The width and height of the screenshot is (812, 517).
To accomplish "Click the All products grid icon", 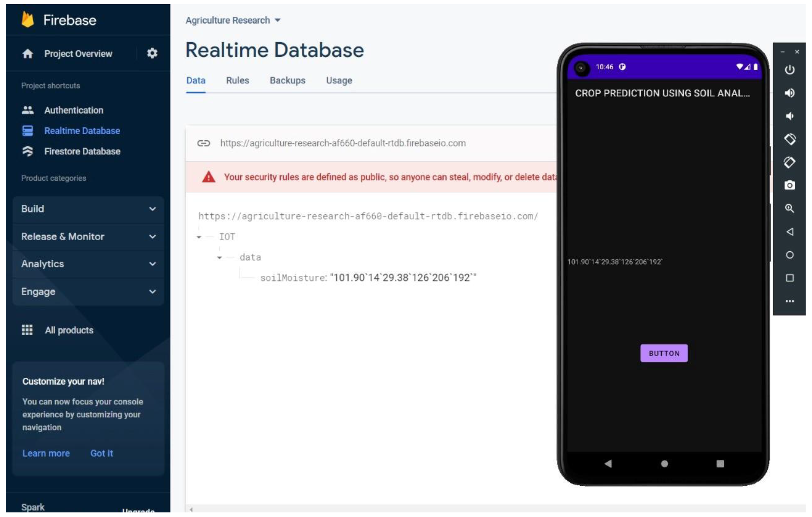I will point(27,330).
